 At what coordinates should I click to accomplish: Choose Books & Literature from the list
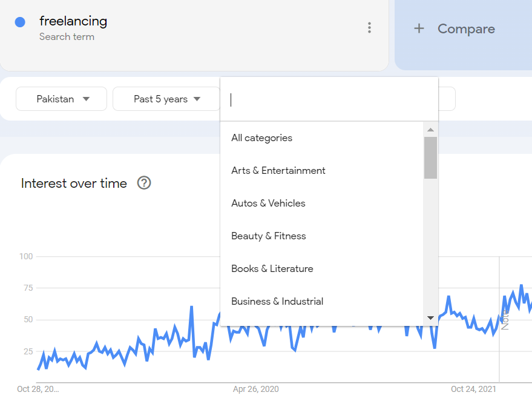point(272,269)
